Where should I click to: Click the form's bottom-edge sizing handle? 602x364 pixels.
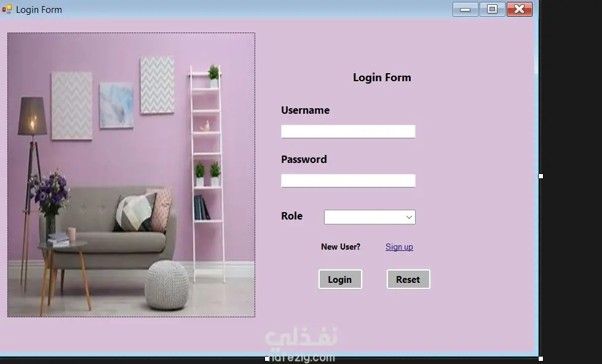[x=267, y=358]
